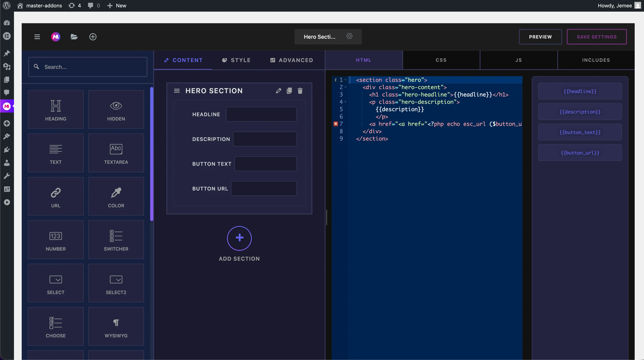Image resolution: width=644 pixels, height=360 pixels.
Task: Select the Choose control tile
Action: 56,326
